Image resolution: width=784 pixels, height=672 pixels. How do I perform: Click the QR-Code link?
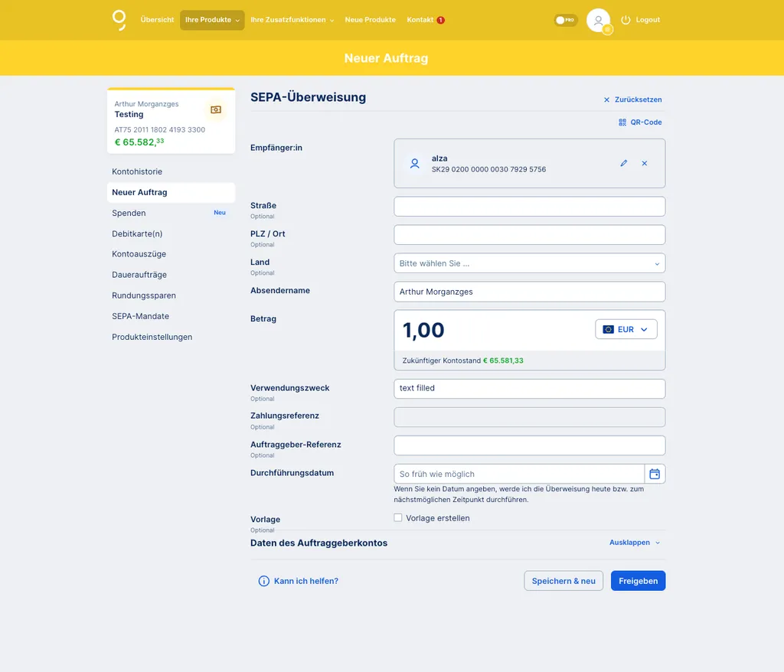pos(646,122)
